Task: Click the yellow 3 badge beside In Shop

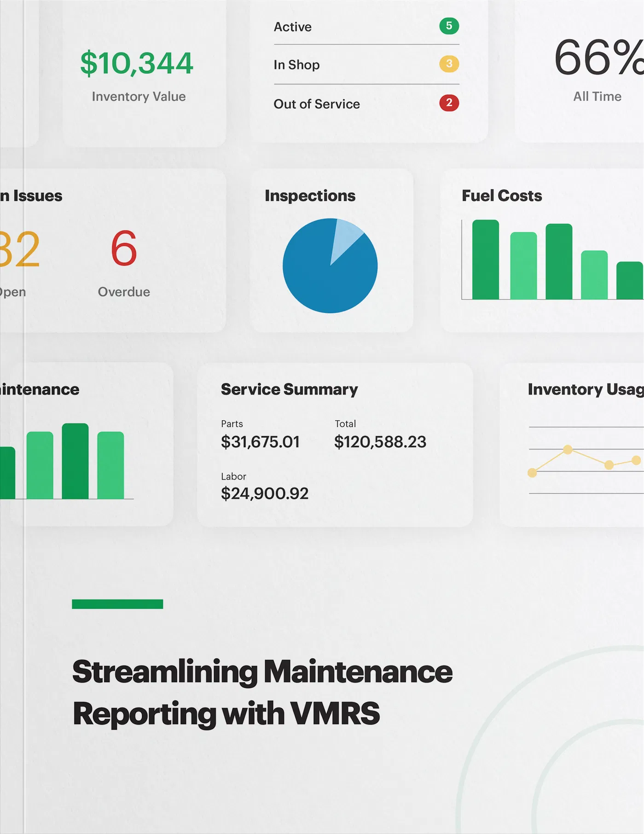Action: click(x=449, y=64)
